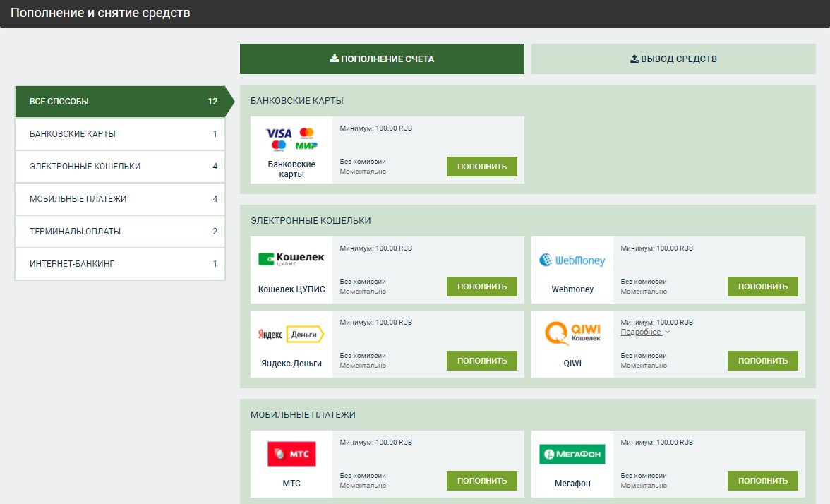Click the Webmoney card label
Screen dimensions: 830x504
click(572, 289)
